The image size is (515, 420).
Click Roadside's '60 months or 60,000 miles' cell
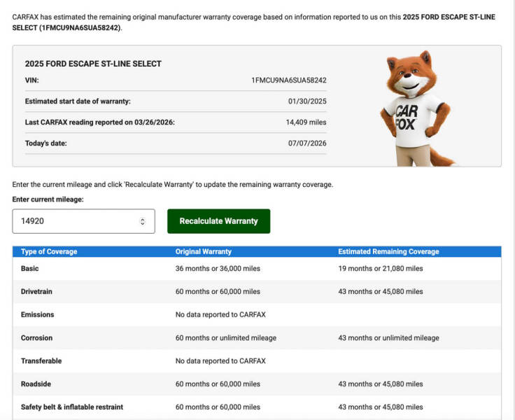[218, 384]
